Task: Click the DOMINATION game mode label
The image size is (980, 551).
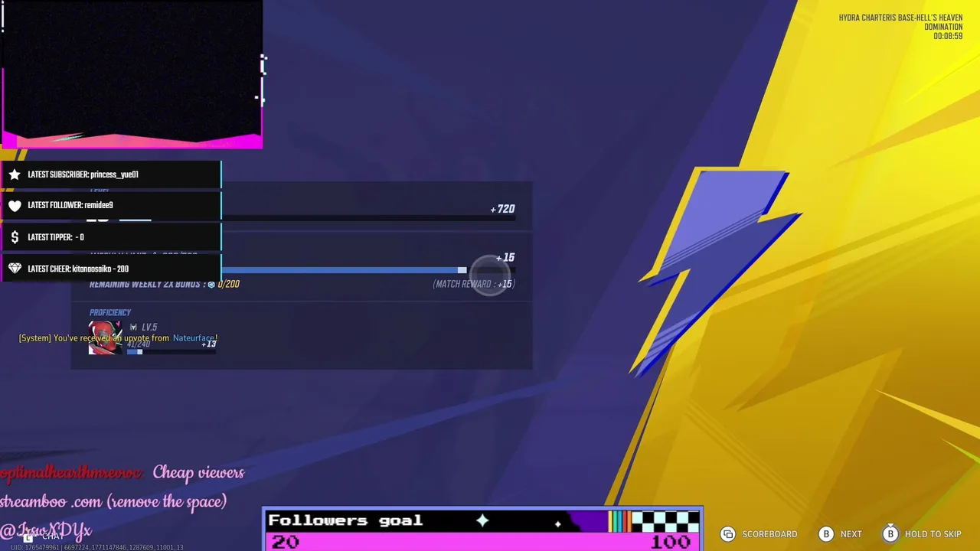Action: (x=943, y=27)
